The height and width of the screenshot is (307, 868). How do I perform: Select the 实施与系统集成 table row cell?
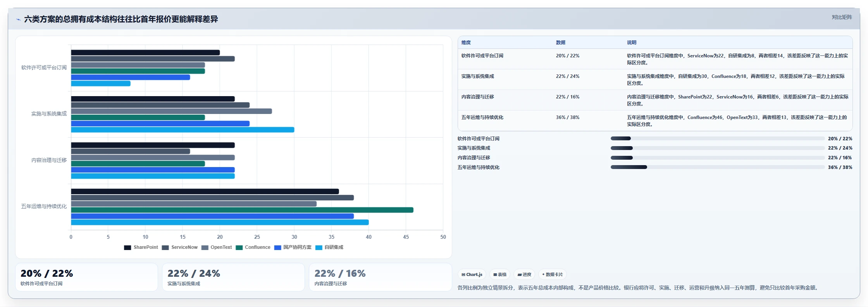pos(478,76)
